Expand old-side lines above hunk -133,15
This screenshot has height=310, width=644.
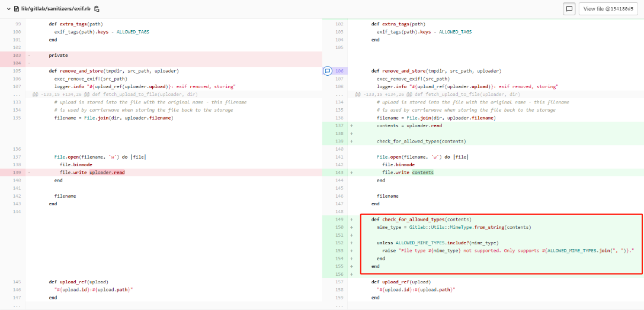click(17, 94)
